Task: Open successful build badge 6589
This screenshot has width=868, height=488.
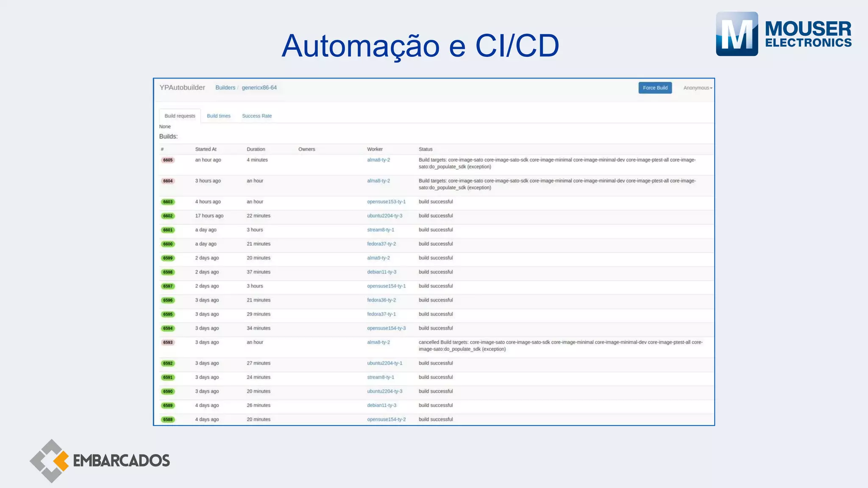Action: coord(168,405)
